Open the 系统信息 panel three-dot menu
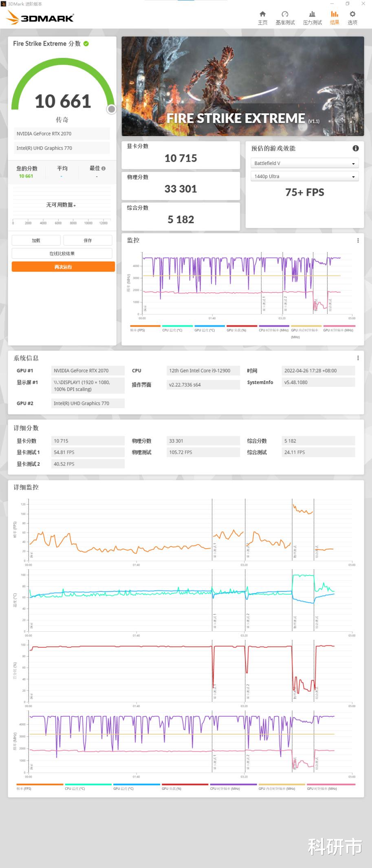The width and height of the screenshot is (372, 868). pos(358,358)
